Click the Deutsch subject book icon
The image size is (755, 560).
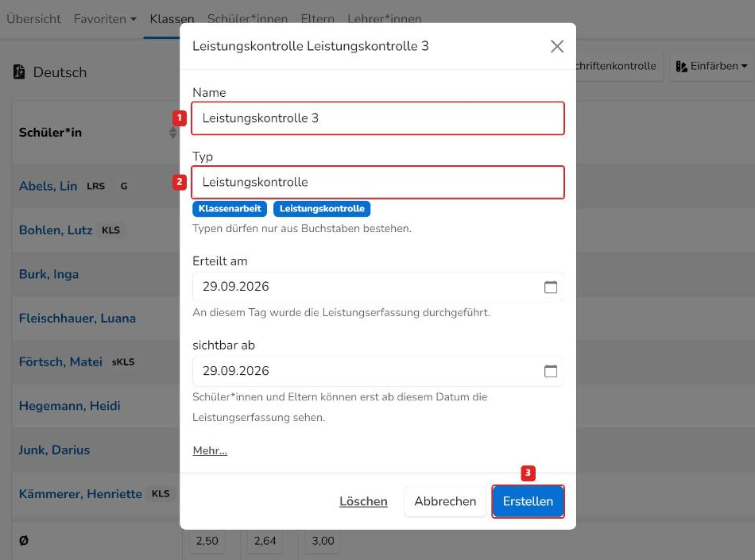pyautogui.click(x=19, y=71)
